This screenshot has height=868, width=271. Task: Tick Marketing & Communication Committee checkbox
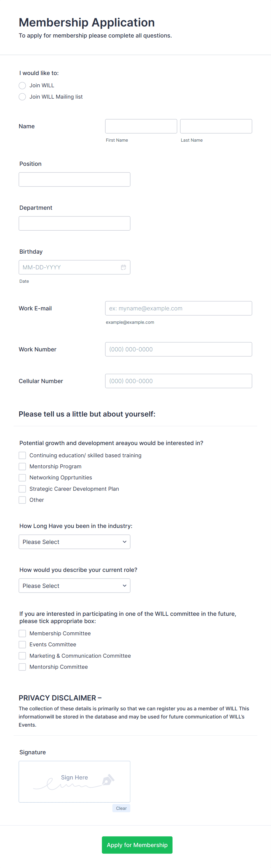[22, 656]
